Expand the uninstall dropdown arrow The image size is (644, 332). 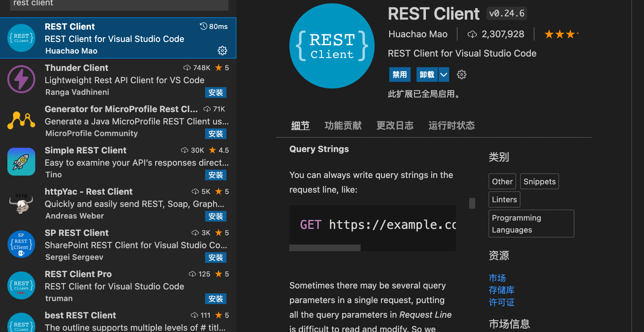pos(444,75)
